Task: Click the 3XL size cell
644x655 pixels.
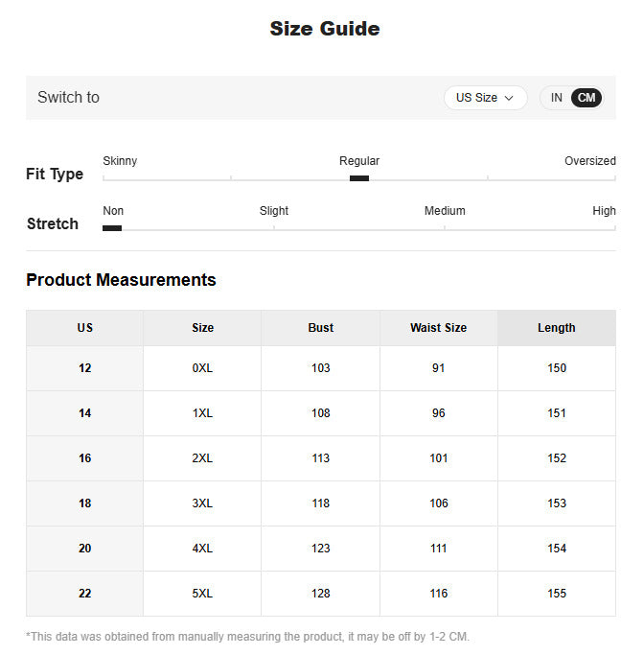Action: [202, 503]
